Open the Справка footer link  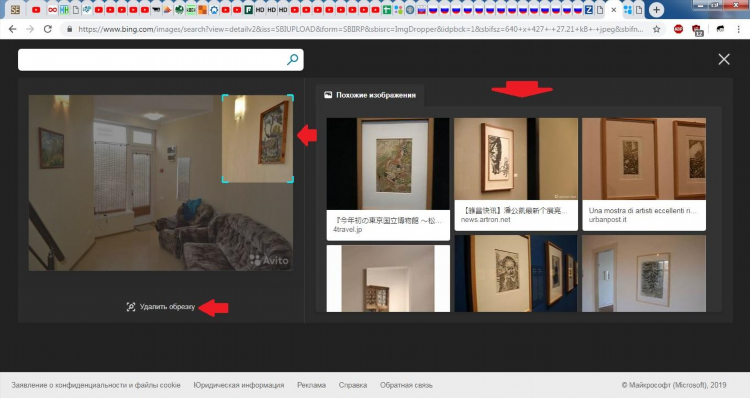point(353,385)
